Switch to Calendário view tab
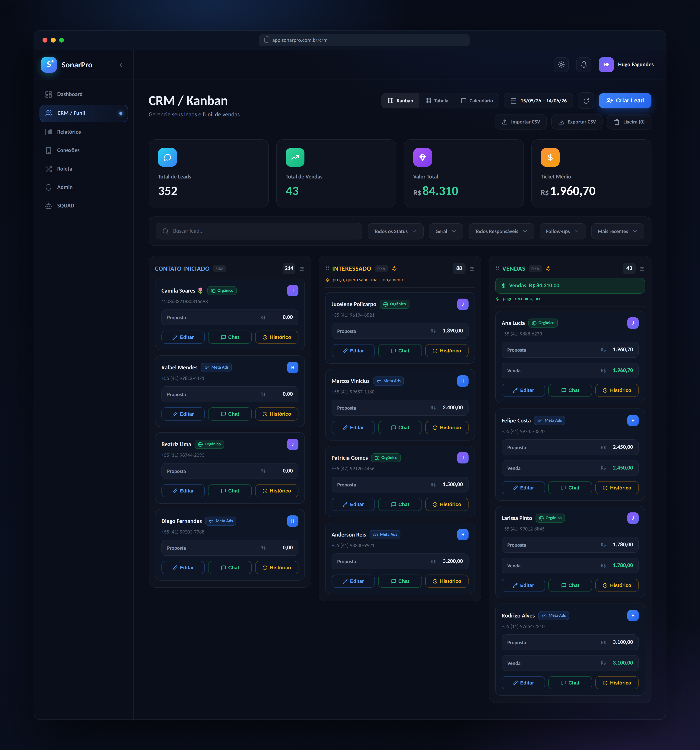Image resolution: width=700 pixels, height=750 pixels. (477, 101)
